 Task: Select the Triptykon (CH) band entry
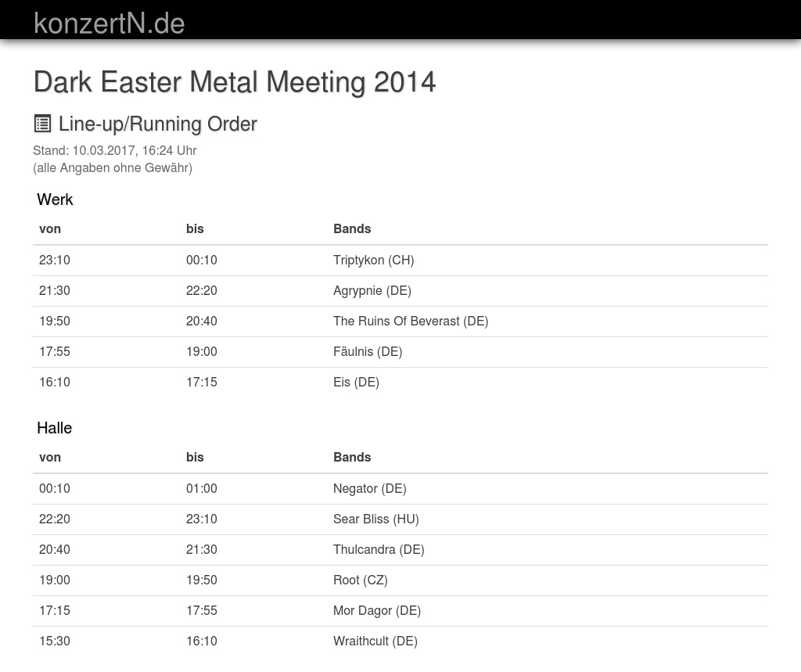(x=373, y=261)
